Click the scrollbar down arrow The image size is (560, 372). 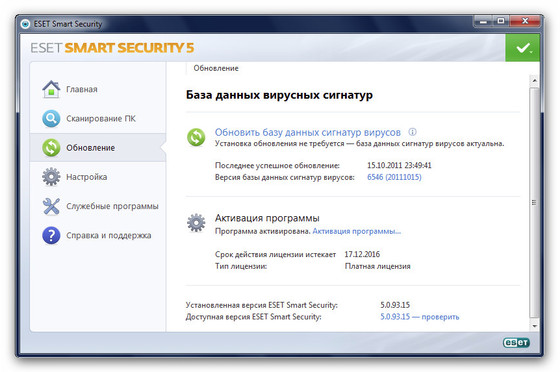[534, 326]
